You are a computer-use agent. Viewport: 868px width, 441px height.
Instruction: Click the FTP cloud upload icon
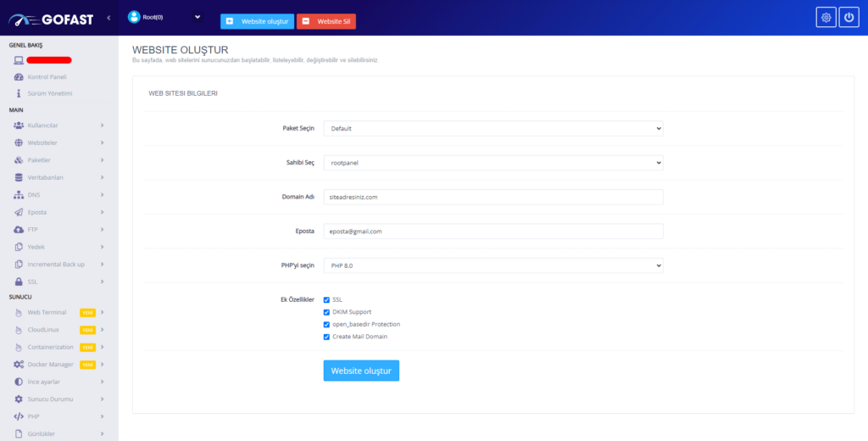coord(19,229)
